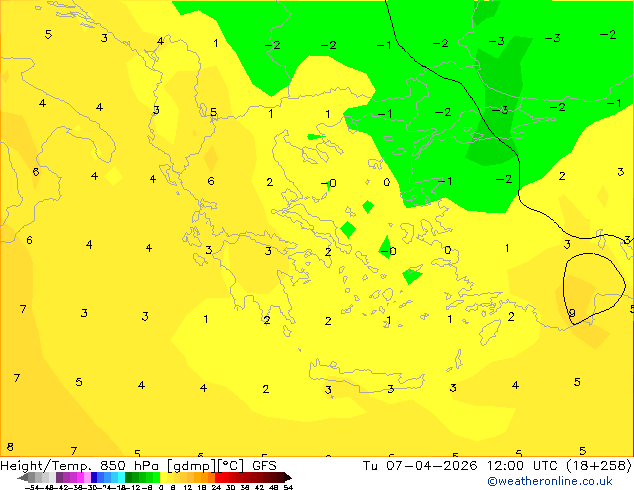Pick the cyan legend swatch
The width and height of the screenshot is (634, 490).
pyautogui.click(x=121, y=477)
